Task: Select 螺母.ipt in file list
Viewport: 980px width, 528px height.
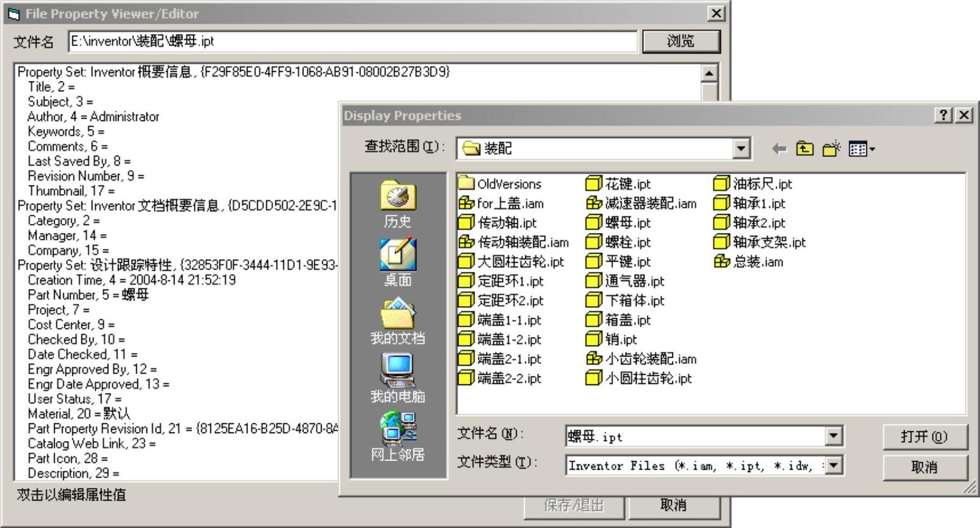Action: tap(618, 223)
